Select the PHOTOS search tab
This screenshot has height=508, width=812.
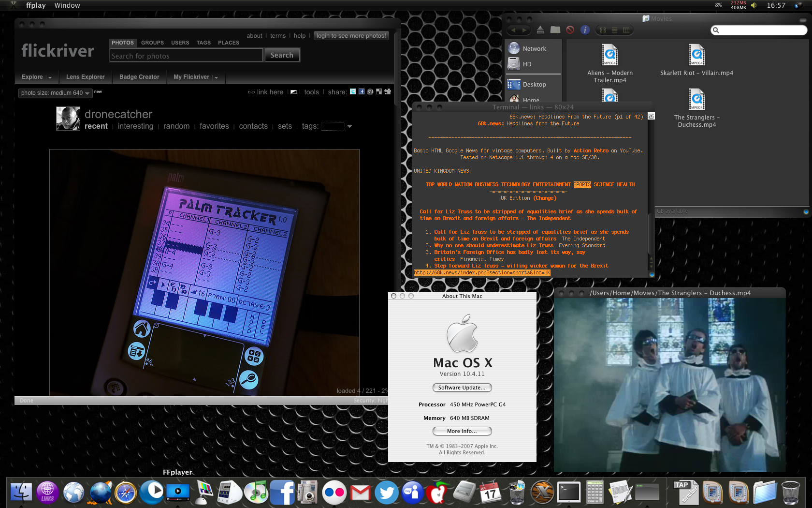coord(123,43)
